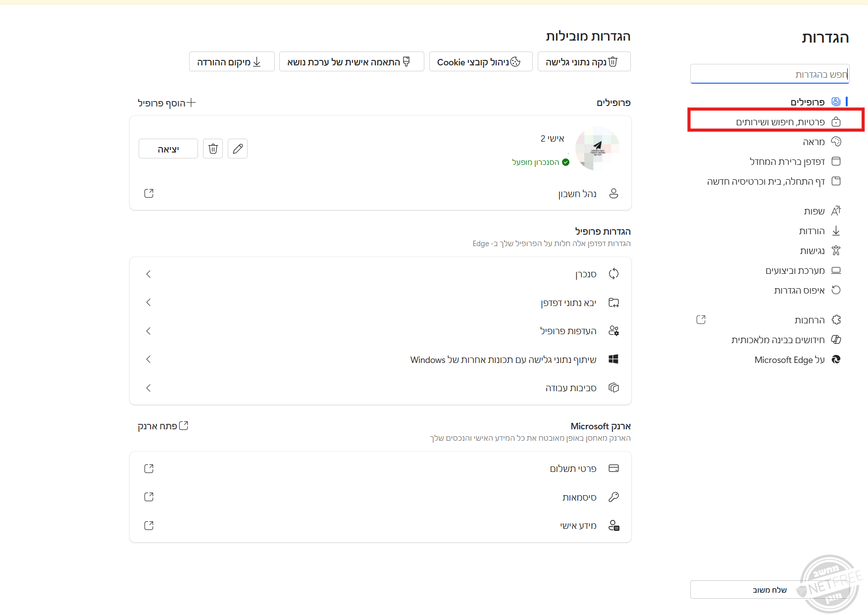Click Clear browsing data (נקה נתוני גלישה) button
The height and width of the screenshot is (615, 868).
(x=584, y=62)
